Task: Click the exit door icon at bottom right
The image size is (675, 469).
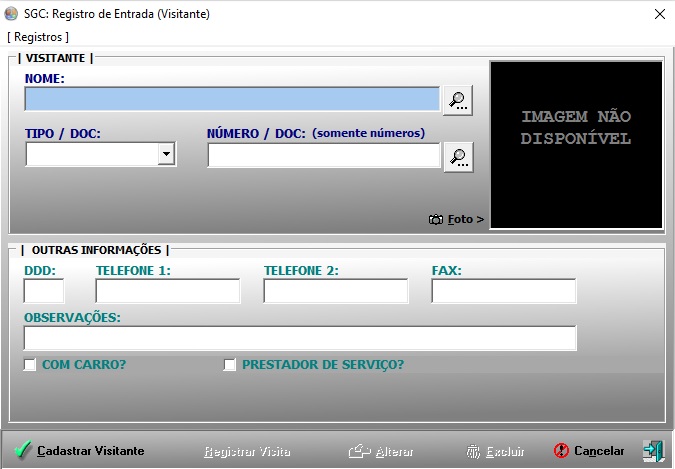Action: (x=652, y=450)
